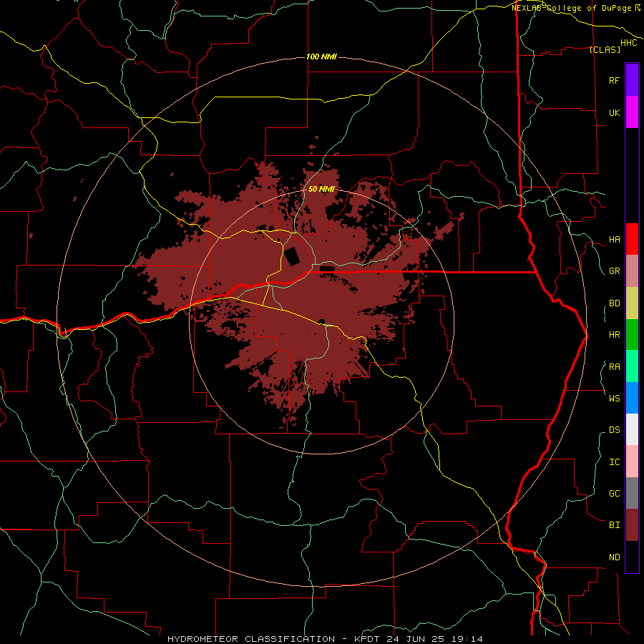This screenshot has width=644, height=644.
Task: Click the UK legend label
Action: tap(614, 112)
